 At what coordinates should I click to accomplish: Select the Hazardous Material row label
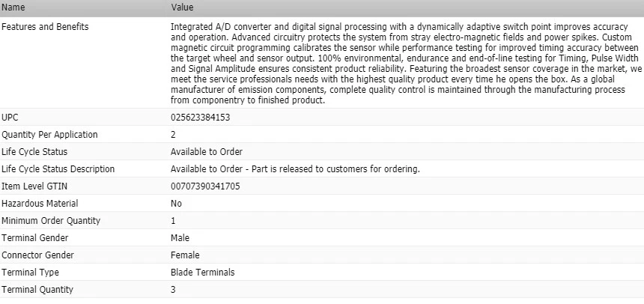tap(40, 204)
